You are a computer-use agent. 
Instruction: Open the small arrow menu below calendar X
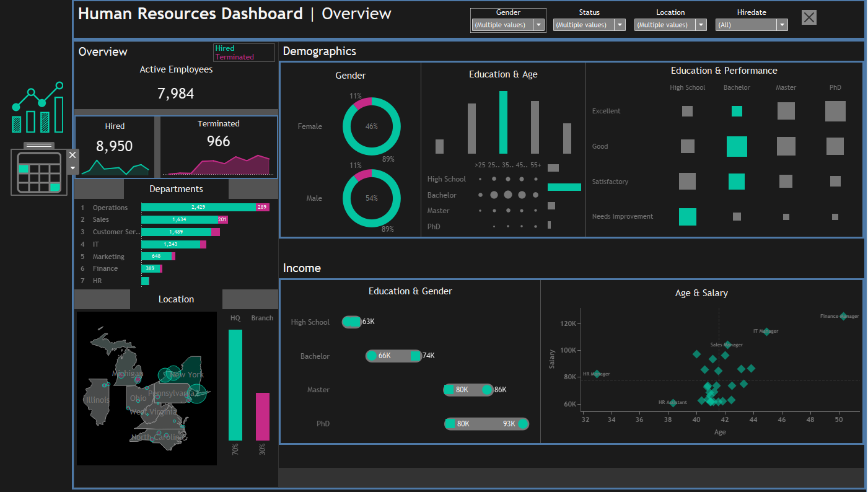pyautogui.click(x=72, y=168)
